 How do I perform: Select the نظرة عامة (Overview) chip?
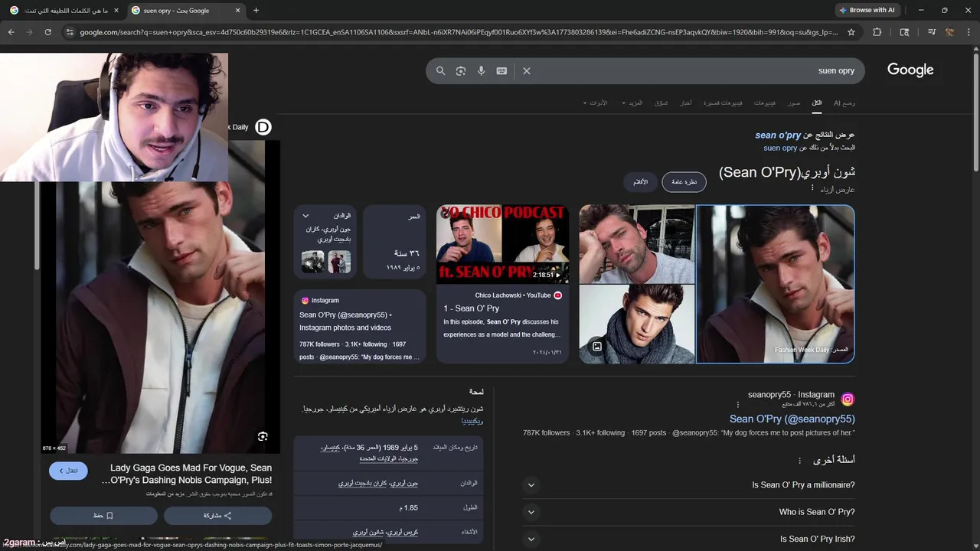684,182
